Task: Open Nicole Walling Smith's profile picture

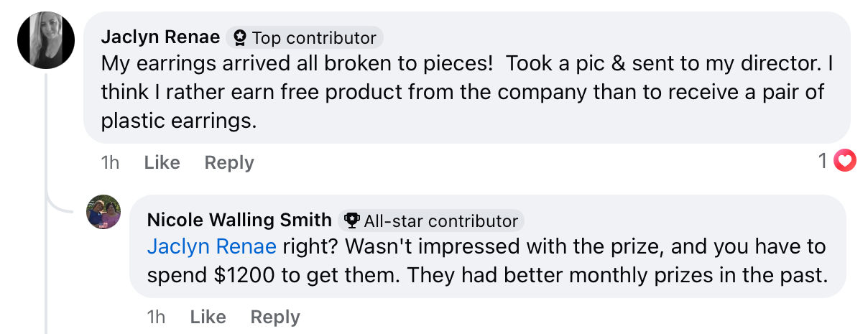Action: [x=103, y=212]
